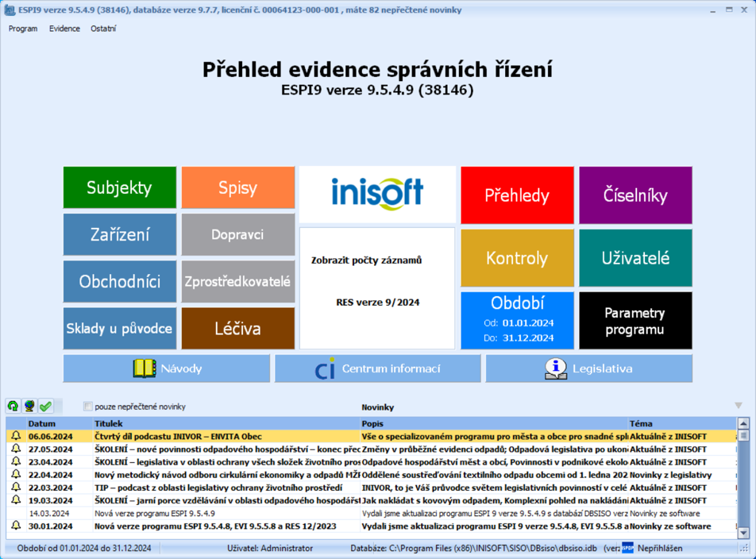Click the green refresh news icon
This screenshot has height=559, width=756.
13,407
